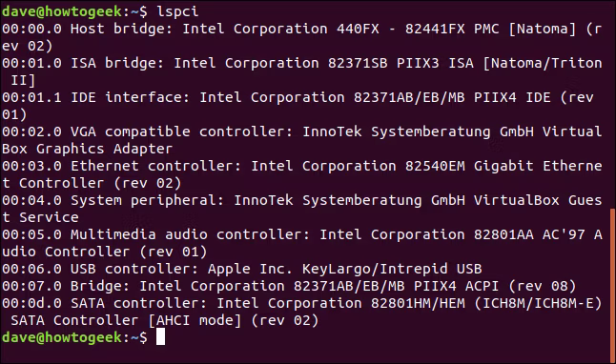Click the 'Box Graphics Adapter' text
616x364 pixels.
[x=87, y=149]
